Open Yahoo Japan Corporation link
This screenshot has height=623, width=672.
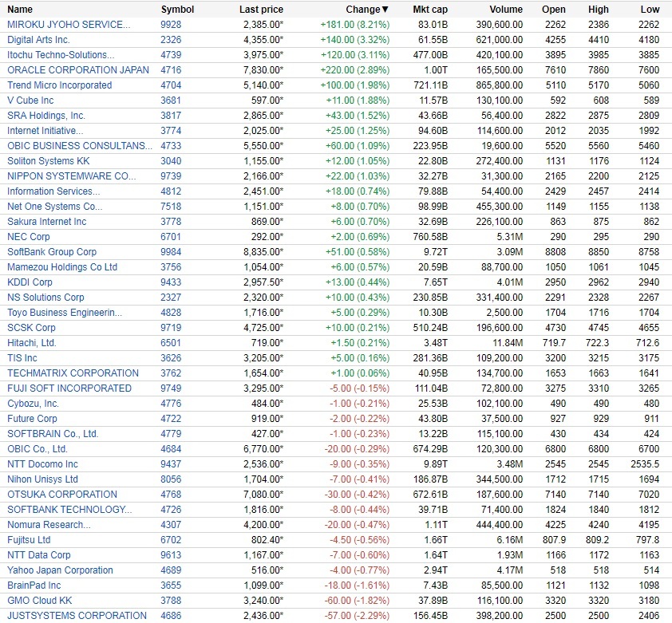(x=60, y=570)
